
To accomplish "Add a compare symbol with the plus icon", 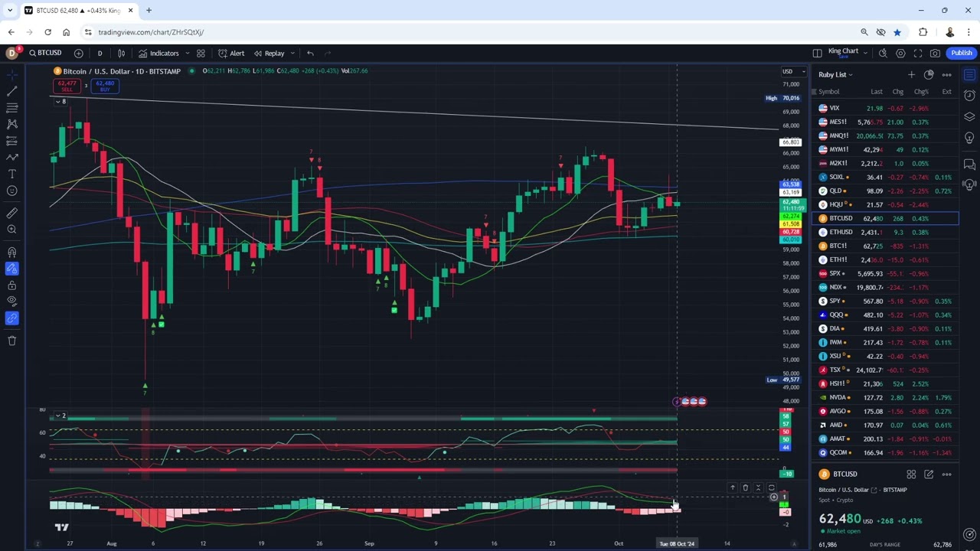I will 79,53.
